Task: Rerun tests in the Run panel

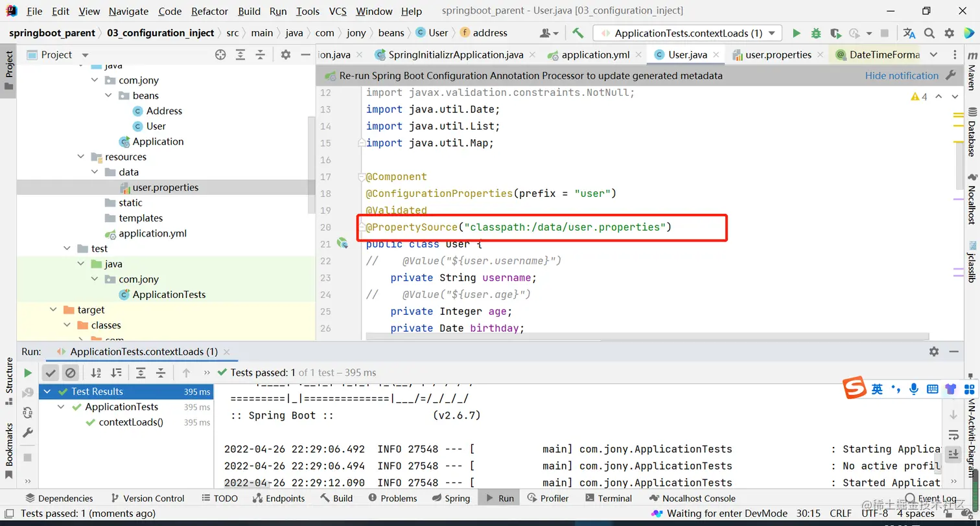Action: tap(28, 372)
